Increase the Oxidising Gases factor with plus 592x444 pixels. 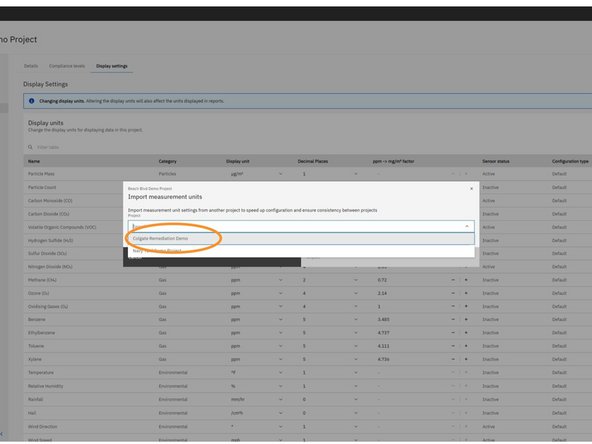pyautogui.click(x=466, y=307)
